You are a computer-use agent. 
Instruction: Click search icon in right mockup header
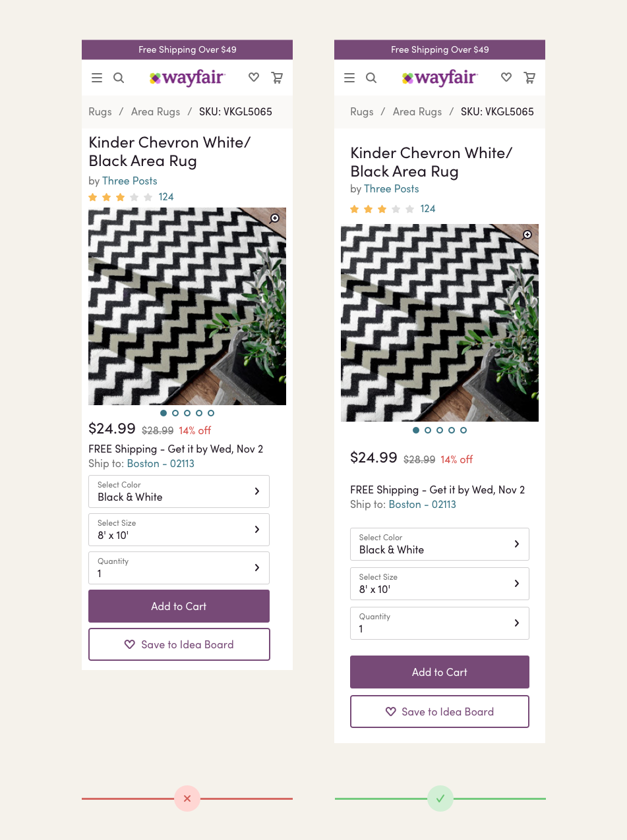(x=371, y=78)
